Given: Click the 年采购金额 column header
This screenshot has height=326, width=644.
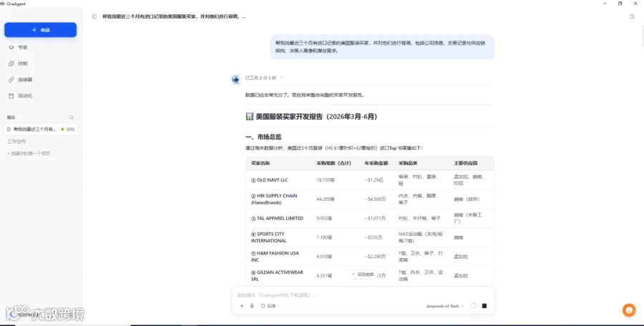Looking at the screenshot, I should point(376,164).
